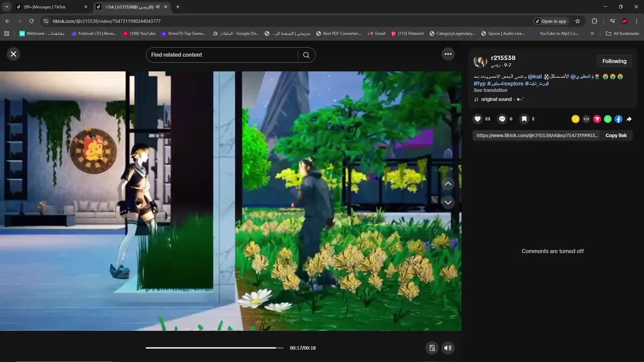Click Open in app button
This screenshot has width=644, height=362.
coord(551,21)
